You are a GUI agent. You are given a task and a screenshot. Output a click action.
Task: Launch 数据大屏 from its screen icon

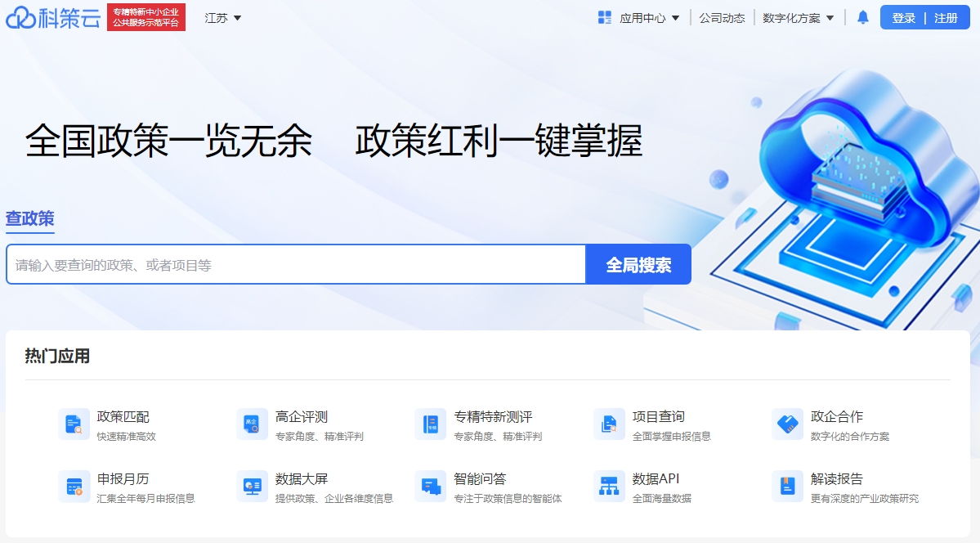[252, 486]
